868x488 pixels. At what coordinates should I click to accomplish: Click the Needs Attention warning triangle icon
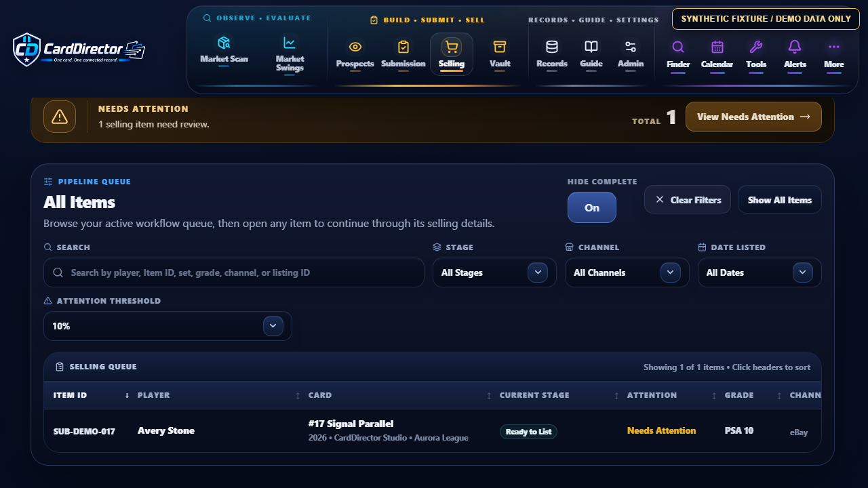click(x=60, y=117)
